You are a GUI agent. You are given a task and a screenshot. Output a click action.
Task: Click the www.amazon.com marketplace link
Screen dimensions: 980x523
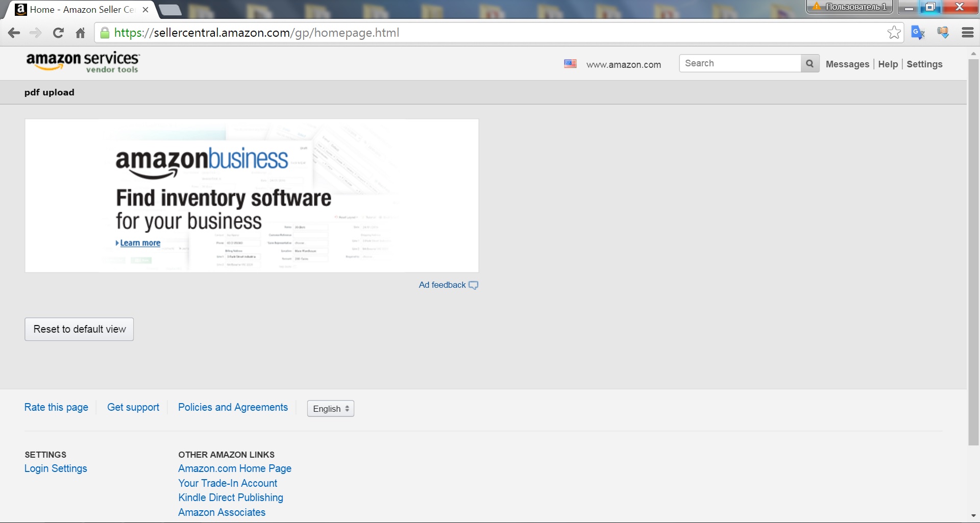(623, 65)
